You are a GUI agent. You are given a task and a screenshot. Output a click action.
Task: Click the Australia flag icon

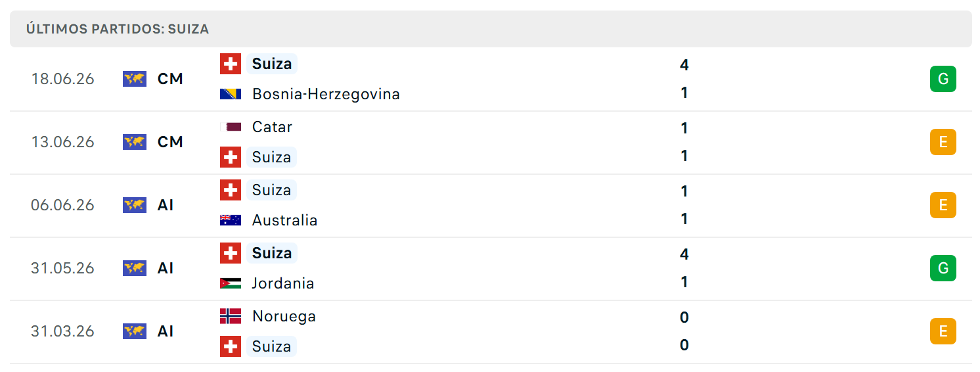pos(231,220)
